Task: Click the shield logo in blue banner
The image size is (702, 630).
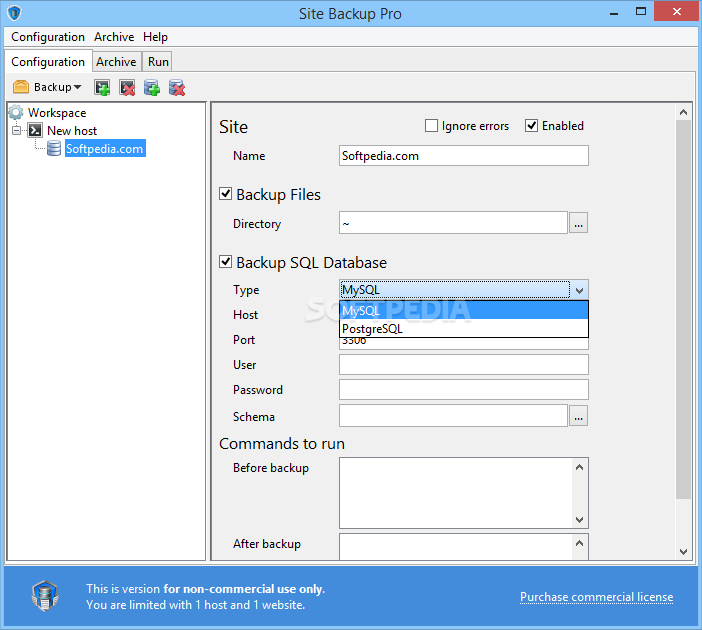Action: point(45,596)
